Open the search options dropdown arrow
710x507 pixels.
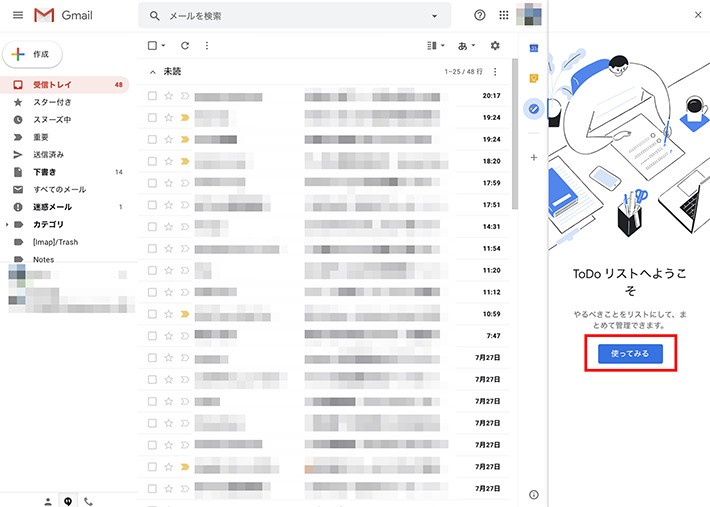[x=434, y=16]
